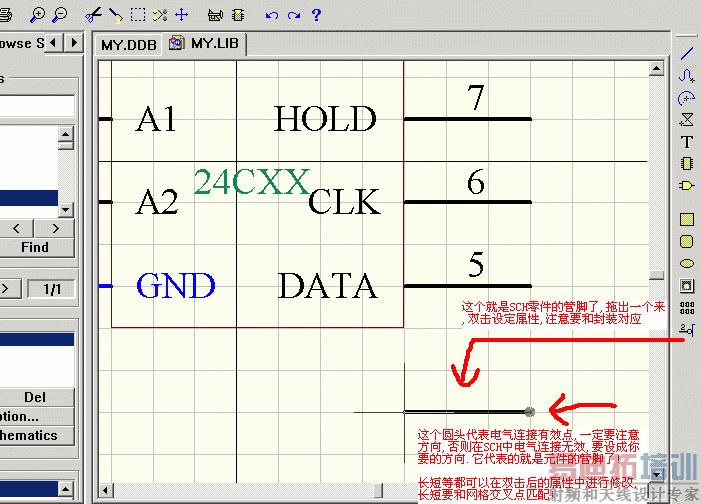Click the Find button

coord(37,248)
